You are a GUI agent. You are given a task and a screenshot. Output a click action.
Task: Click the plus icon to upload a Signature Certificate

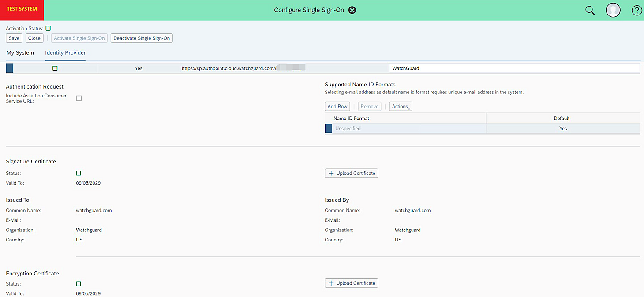click(332, 173)
